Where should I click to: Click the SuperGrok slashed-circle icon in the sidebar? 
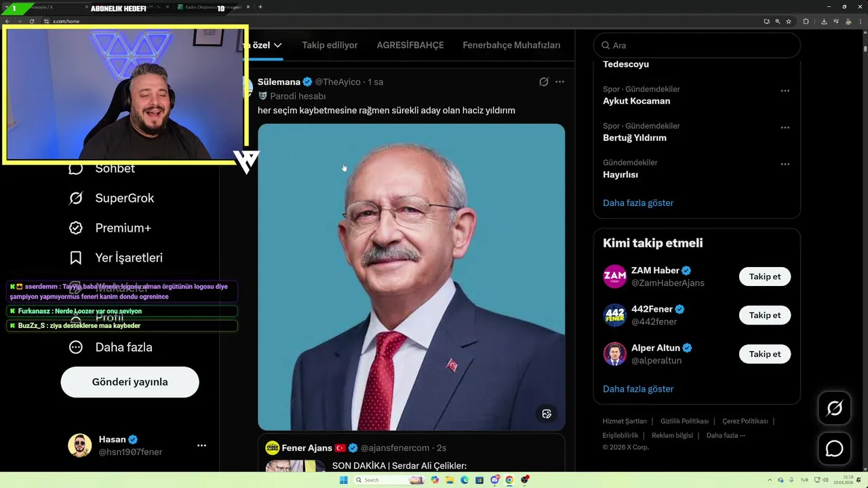tap(76, 198)
